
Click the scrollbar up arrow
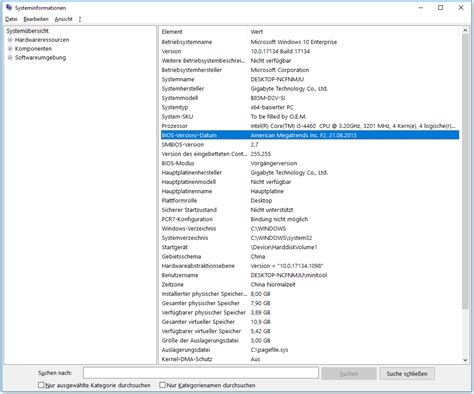tap(465, 31)
